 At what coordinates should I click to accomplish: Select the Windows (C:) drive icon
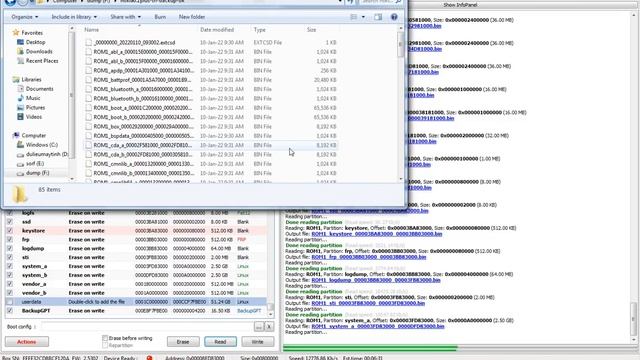coord(20,145)
